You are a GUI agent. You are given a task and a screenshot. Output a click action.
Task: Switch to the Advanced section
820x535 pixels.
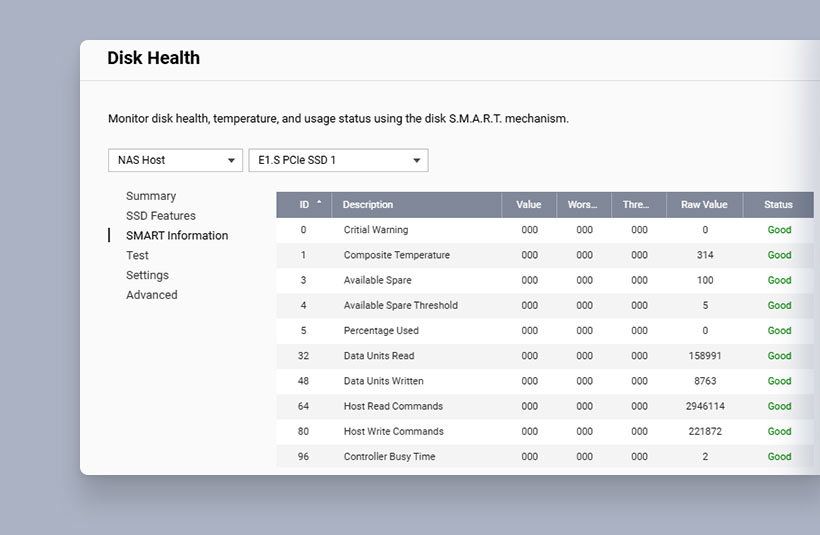point(152,295)
